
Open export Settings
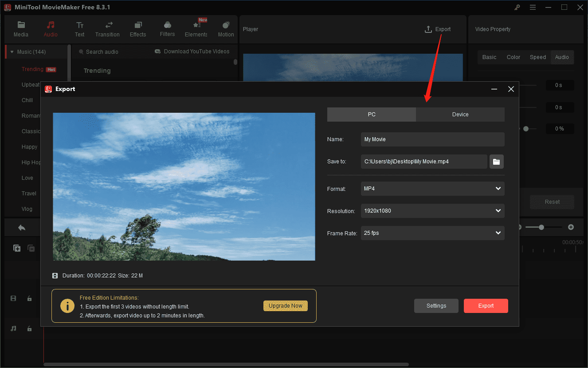click(x=436, y=305)
